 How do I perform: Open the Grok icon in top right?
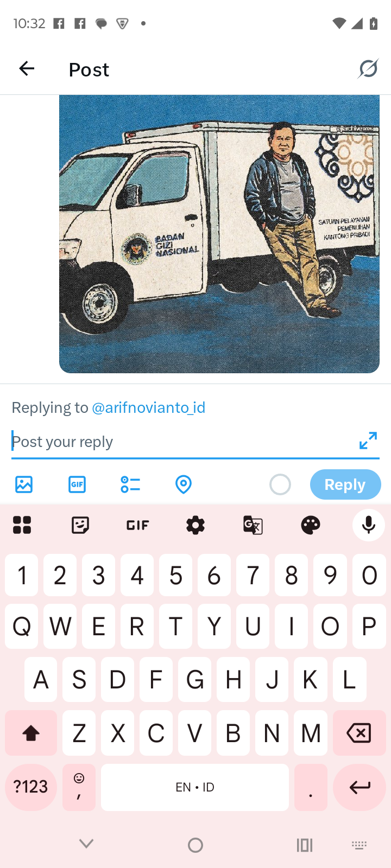(368, 69)
